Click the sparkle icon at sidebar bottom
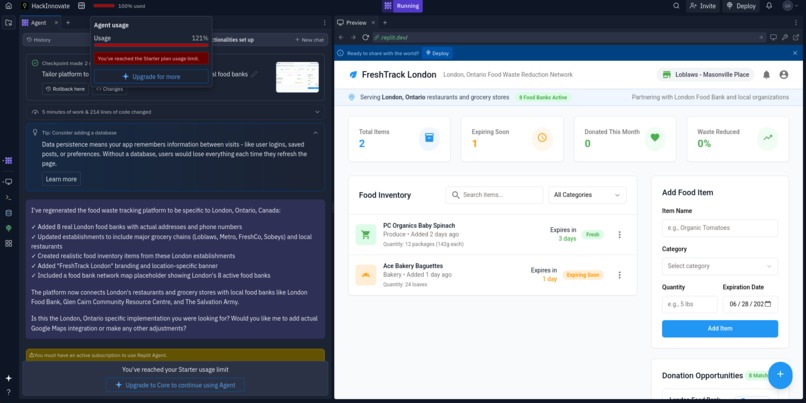 pyautogui.click(x=9, y=378)
